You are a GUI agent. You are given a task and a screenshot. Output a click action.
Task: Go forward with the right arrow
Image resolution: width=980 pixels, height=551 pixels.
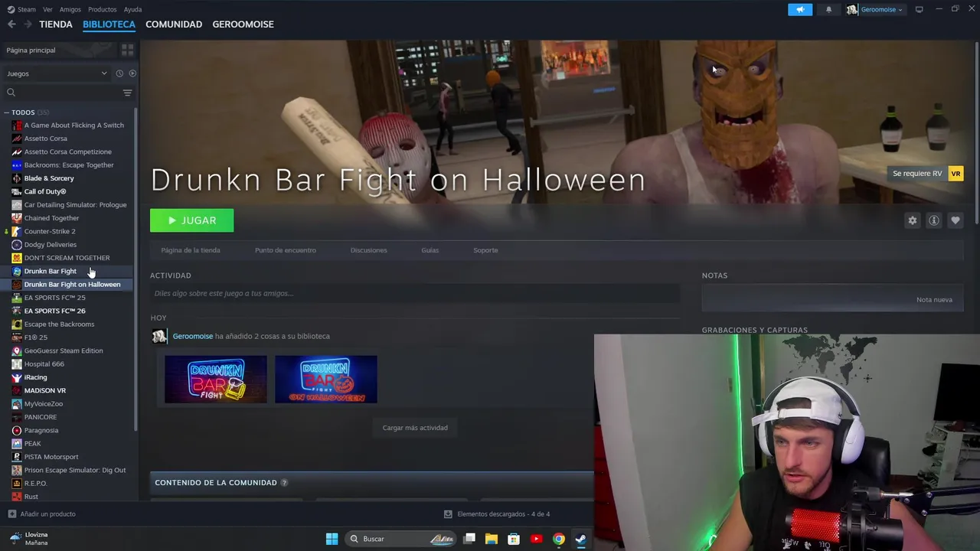click(28, 24)
